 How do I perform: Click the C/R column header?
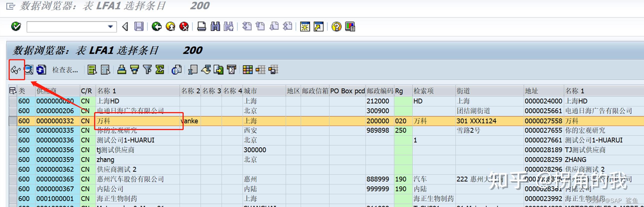click(x=88, y=91)
